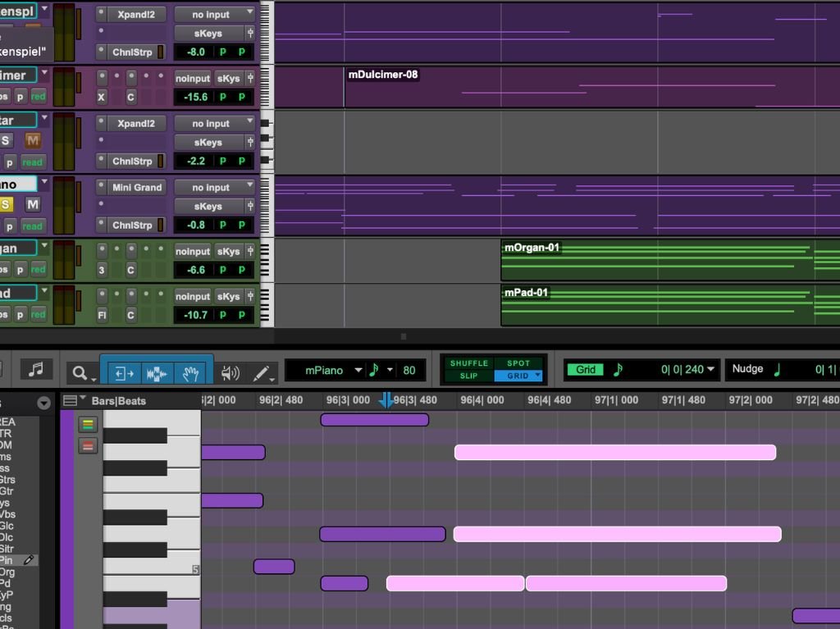Enable SLIP edit mode
The height and width of the screenshot is (629, 840).
tap(468, 376)
